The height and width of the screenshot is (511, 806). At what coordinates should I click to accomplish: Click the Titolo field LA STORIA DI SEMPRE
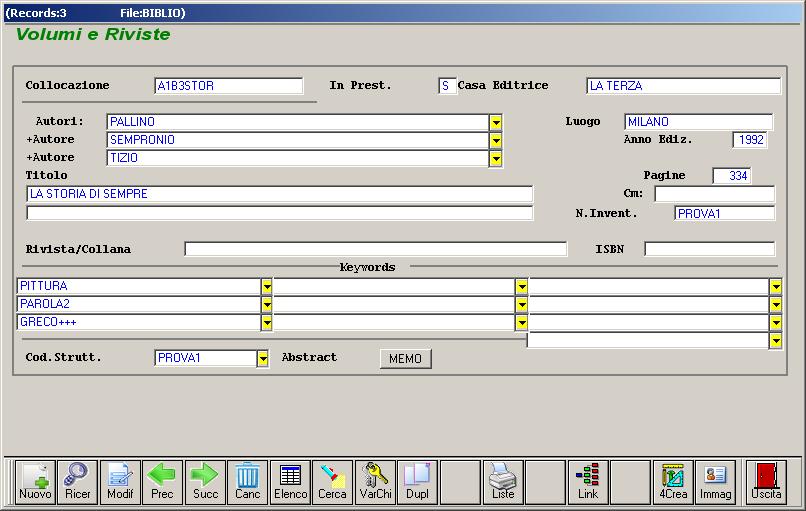pos(280,194)
